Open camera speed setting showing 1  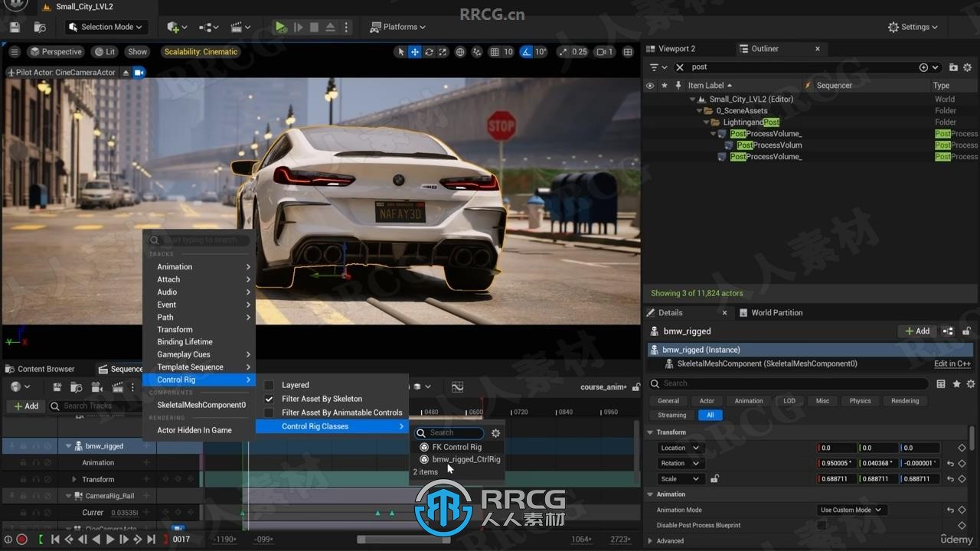coord(605,52)
